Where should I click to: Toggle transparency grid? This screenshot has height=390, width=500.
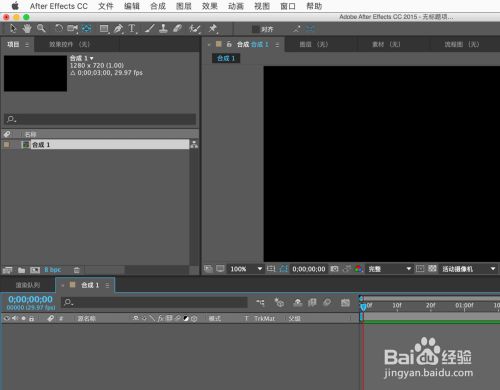(432, 269)
